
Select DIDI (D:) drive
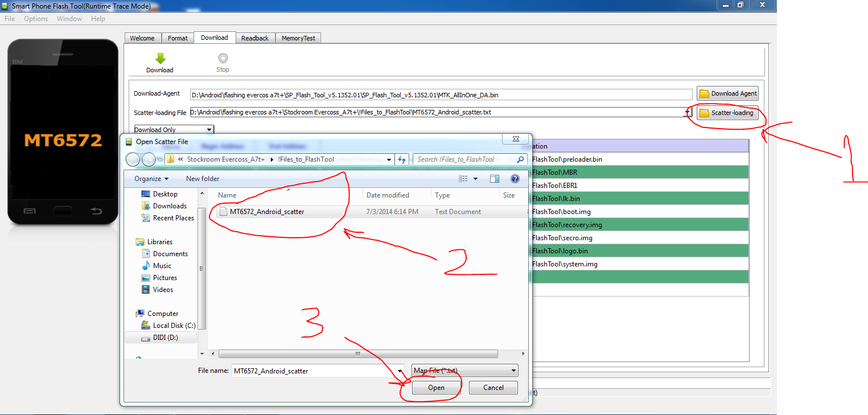coord(165,338)
